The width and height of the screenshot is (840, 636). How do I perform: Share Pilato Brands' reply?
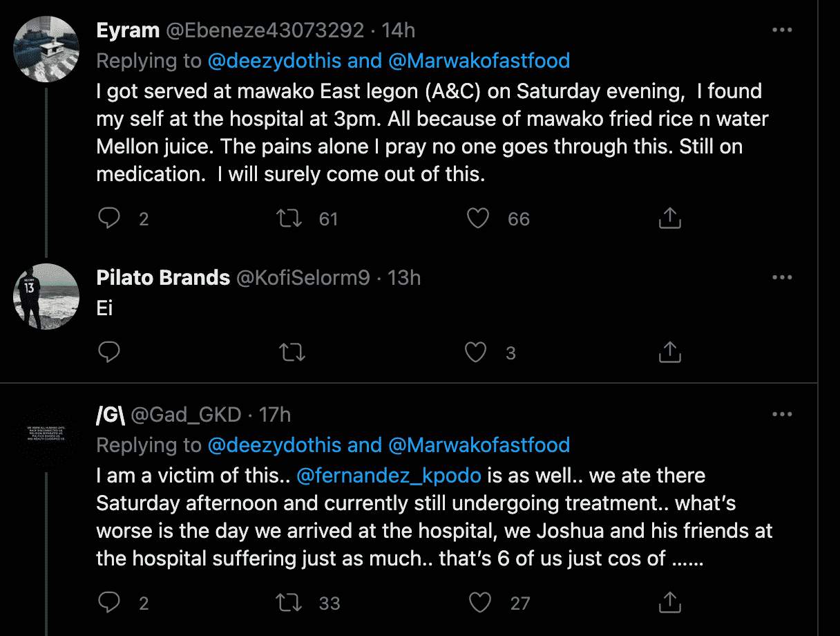(x=669, y=352)
